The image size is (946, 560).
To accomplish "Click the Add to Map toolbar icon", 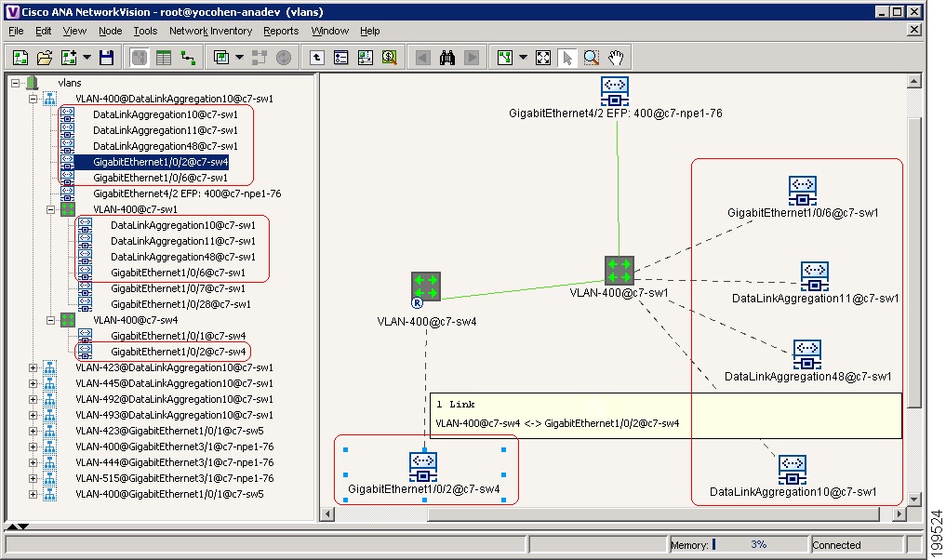I will point(68,58).
